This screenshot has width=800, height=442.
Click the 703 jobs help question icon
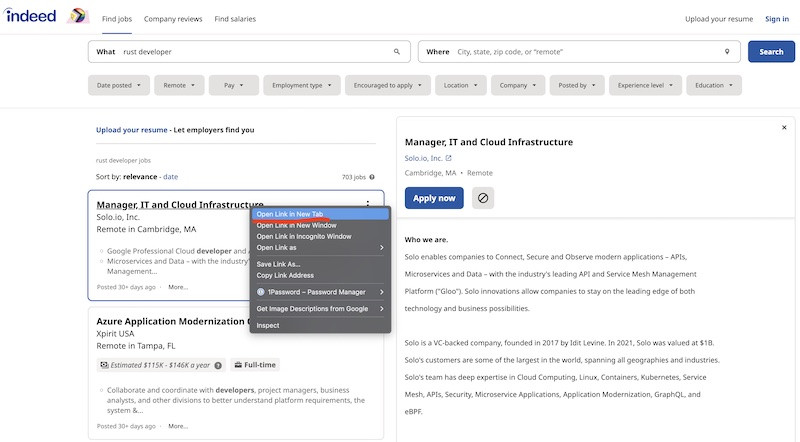pyautogui.click(x=372, y=177)
